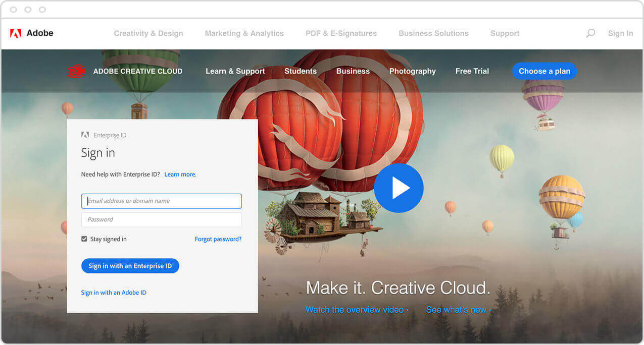This screenshot has width=644, height=345.
Task: Go to the Support menu item
Action: pyautogui.click(x=505, y=33)
